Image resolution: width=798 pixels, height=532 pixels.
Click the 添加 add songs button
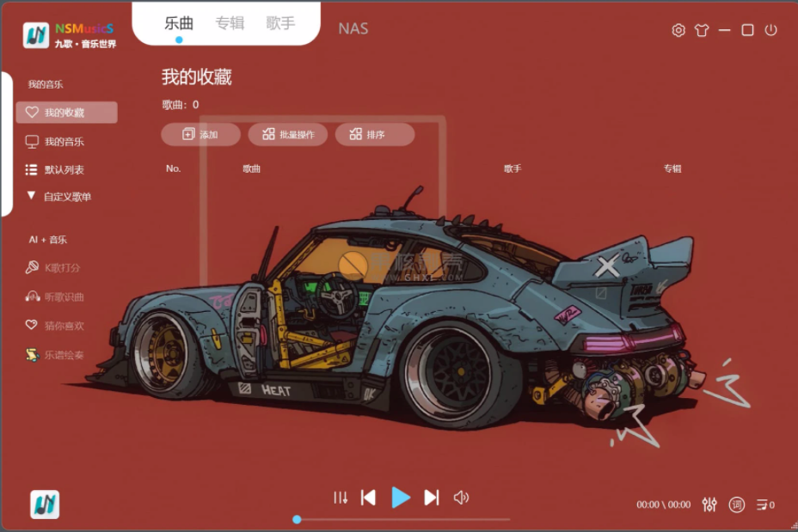pos(199,134)
